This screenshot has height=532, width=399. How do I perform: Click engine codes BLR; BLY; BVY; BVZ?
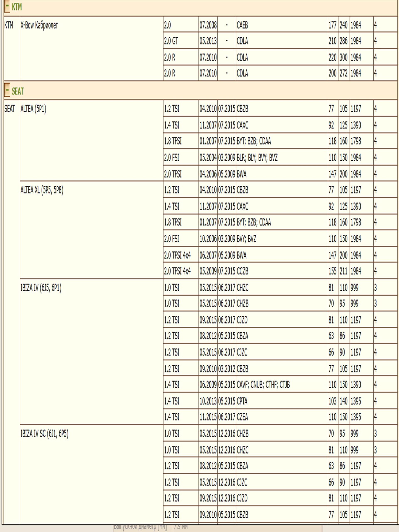tap(257, 158)
